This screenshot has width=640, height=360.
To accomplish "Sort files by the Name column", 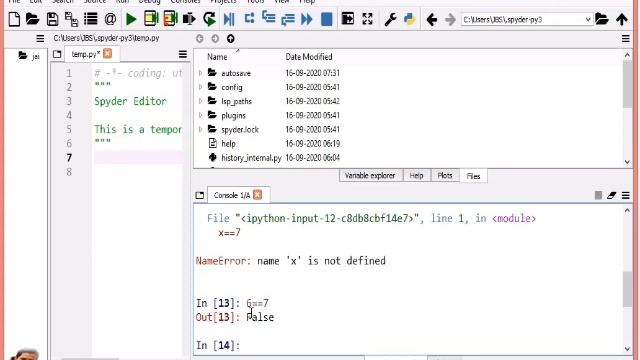I will [217, 57].
